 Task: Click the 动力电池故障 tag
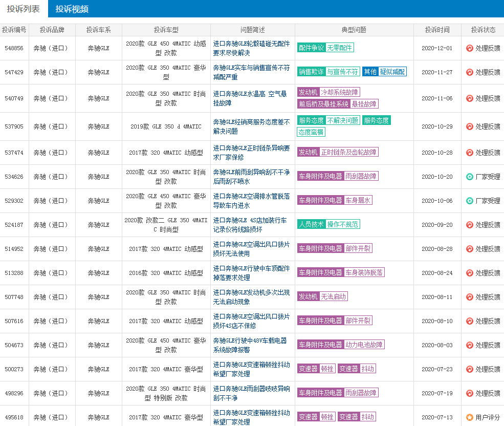[x=364, y=345]
